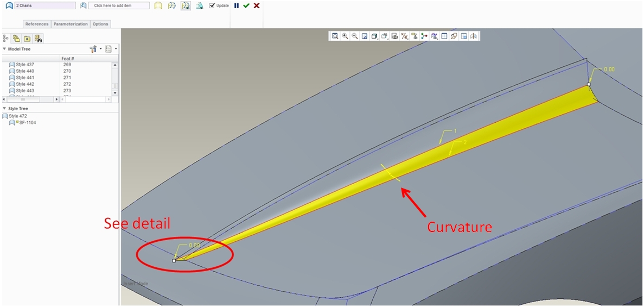
Task: Select Style 443 in model tree
Action: point(21,91)
